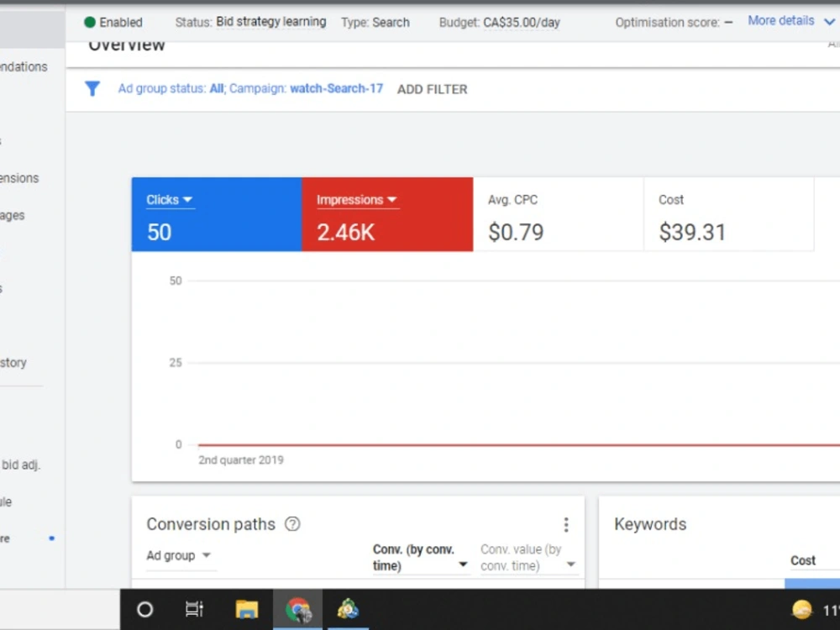This screenshot has height=630, width=840.
Task: Open the Recommendations sidebar item
Action: coord(24,67)
